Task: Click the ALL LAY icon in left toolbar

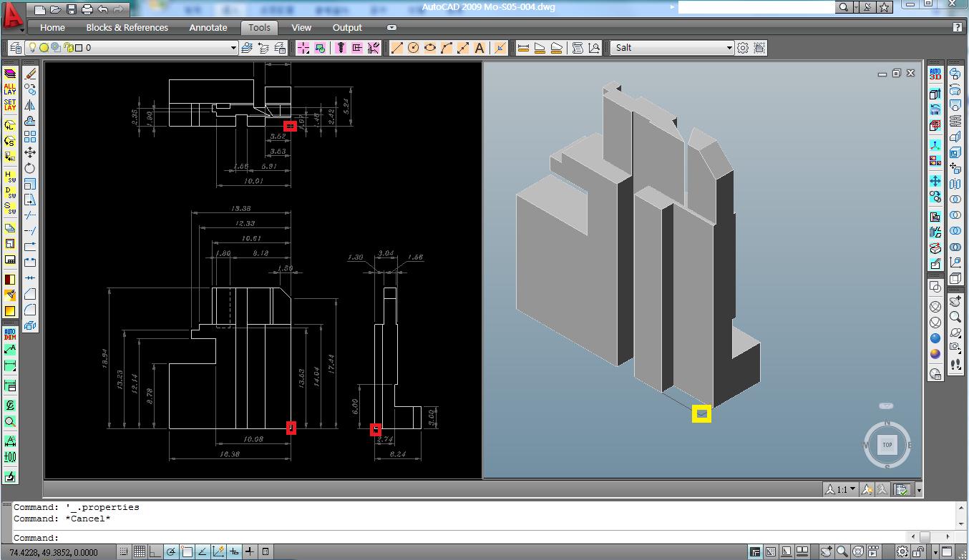Action: [10, 89]
